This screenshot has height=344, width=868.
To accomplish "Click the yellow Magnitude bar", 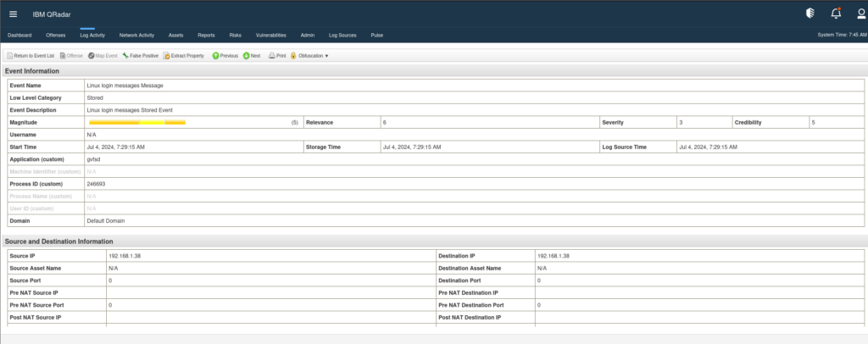I will [137, 123].
